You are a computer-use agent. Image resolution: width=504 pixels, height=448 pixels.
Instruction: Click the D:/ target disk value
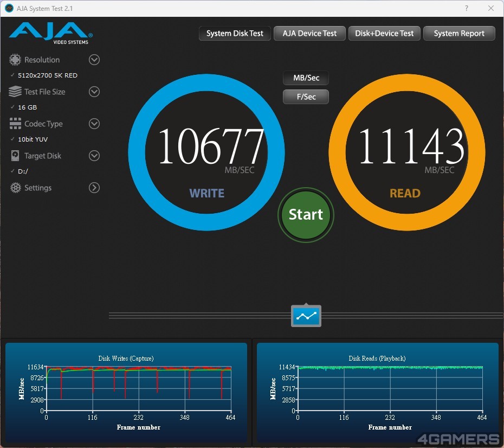[23, 171]
